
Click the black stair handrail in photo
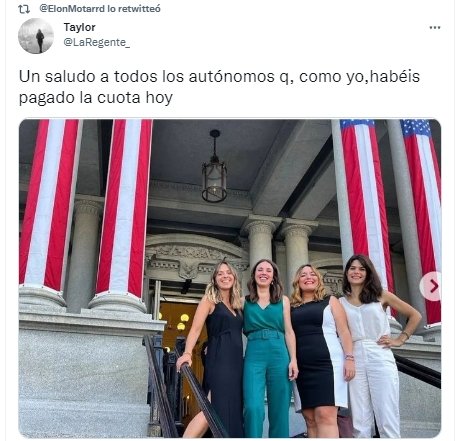click(x=202, y=398)
